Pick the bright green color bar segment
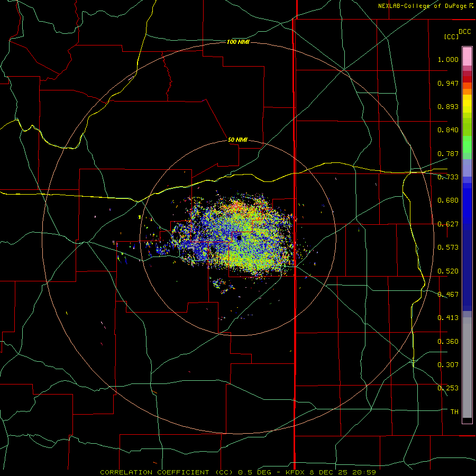 point(467,144)
